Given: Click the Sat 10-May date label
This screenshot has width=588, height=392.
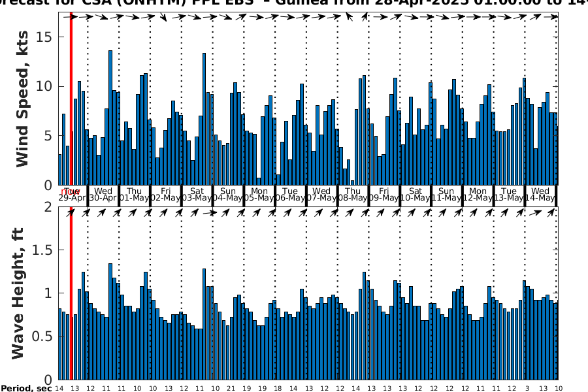Looking at the screenshot, I should pyautogui.click(x=415, y=194).
